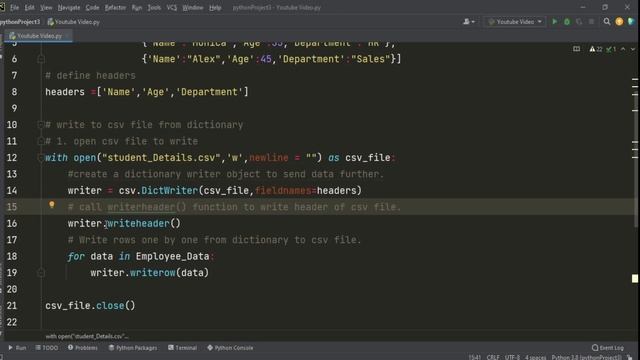Click Employee_Data on line 18
Image resolution: width=640 pixels, height=360 pixels.
tap(172, 256)
